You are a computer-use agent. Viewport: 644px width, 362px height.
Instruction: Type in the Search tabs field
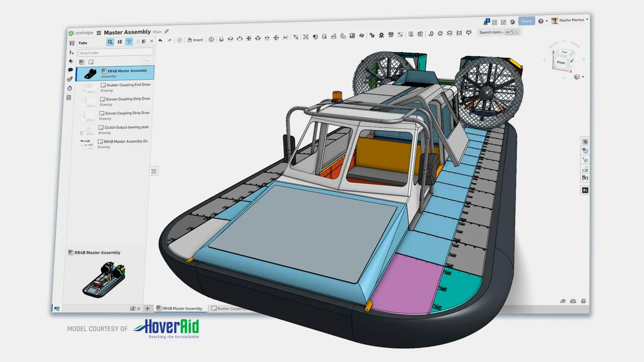pos(115,53)
